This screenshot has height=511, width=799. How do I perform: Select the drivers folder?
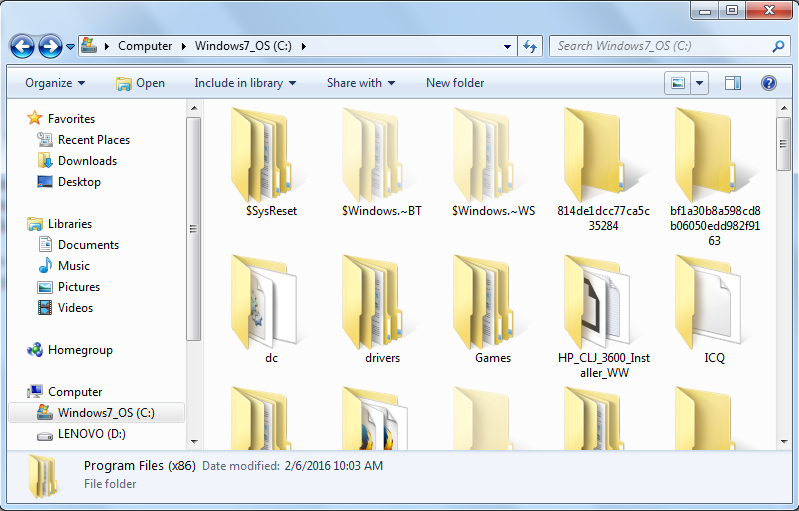pyautogui.click(x=382, y=308)
